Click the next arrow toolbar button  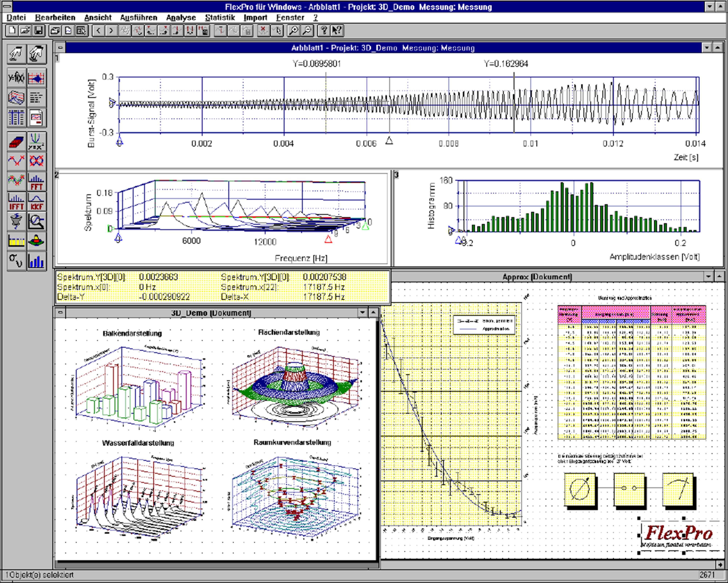click(111, 31)
